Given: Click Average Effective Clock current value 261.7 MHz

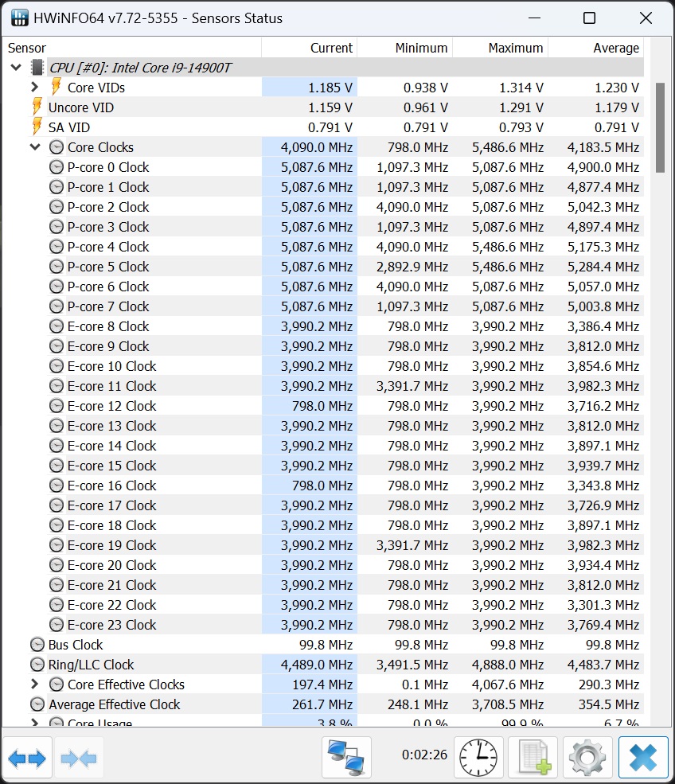Looking at the screenshot, I should [322, 704].
